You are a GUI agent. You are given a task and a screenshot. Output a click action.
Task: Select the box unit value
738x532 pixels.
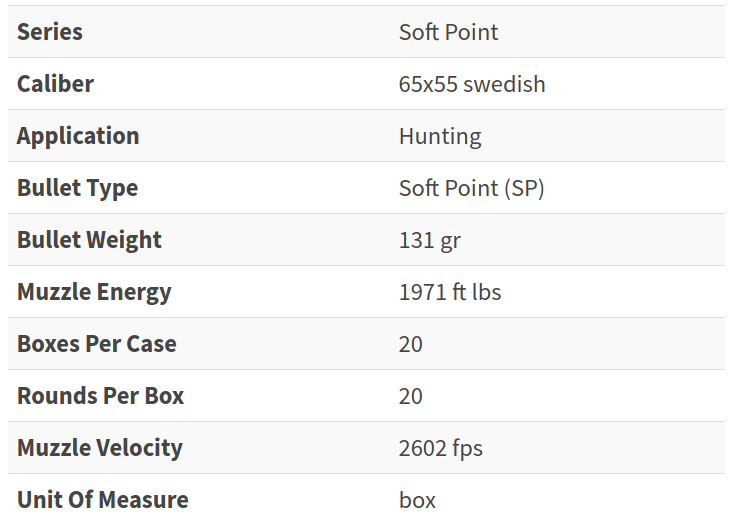417,500
